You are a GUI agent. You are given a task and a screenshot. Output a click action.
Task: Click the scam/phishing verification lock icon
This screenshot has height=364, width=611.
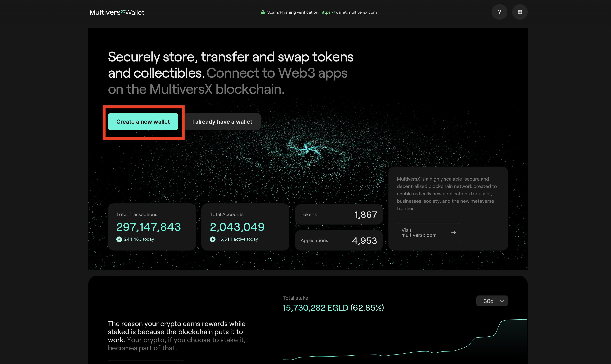262,12
